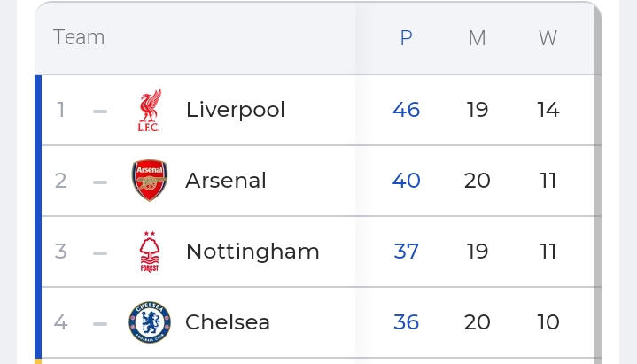Click Nottingham's position change dash indicator
The image size is (637, 364).
point(100,252)
